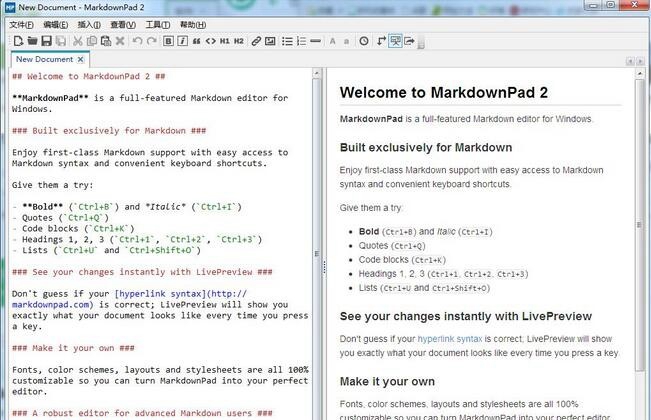
Task: Undo the last edit
Action: pos(137,41)
